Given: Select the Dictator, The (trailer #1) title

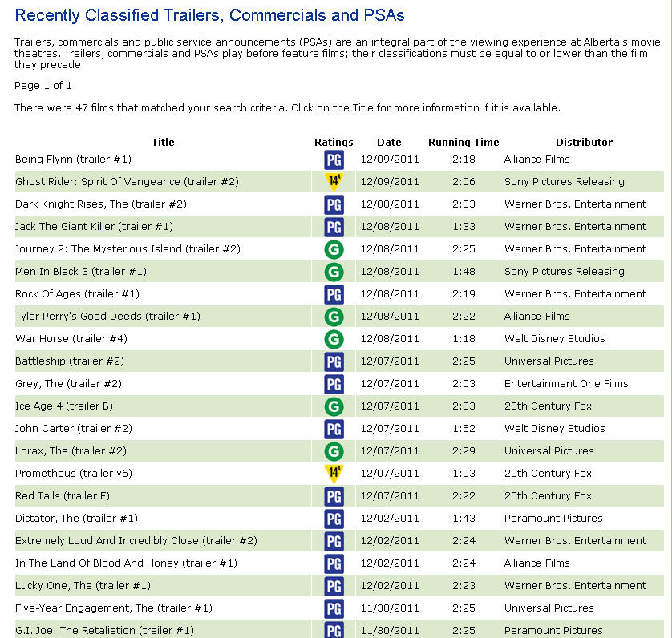Looking at the screenshot, I should (76, 518).
